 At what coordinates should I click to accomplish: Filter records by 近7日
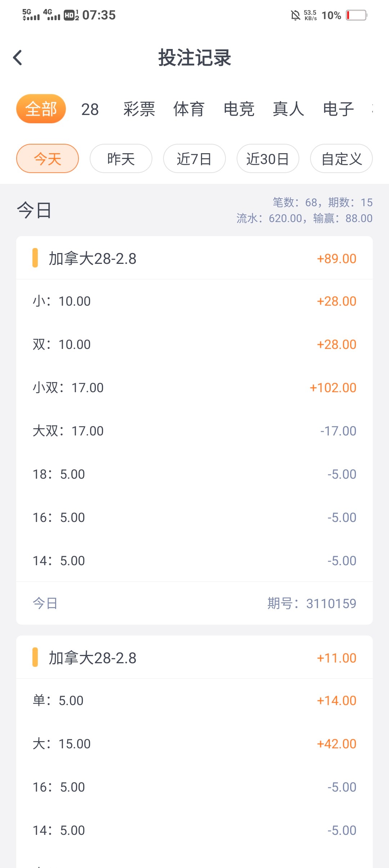(194, 159)
